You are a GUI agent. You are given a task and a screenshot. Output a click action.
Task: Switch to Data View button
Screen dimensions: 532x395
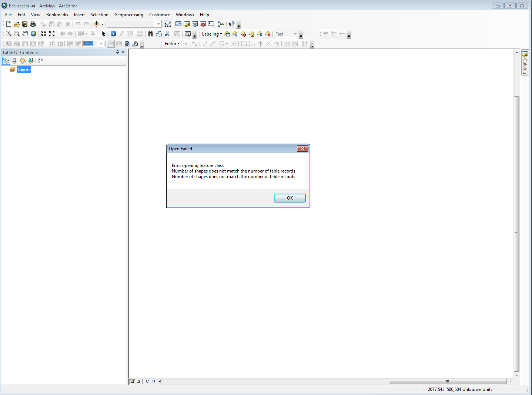point(132,381)
